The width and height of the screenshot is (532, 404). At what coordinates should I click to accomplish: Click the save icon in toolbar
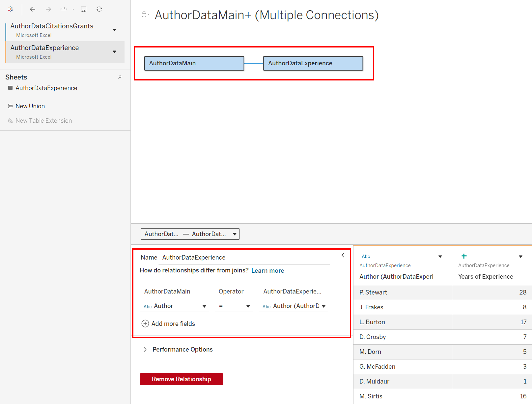coord(84,9)
